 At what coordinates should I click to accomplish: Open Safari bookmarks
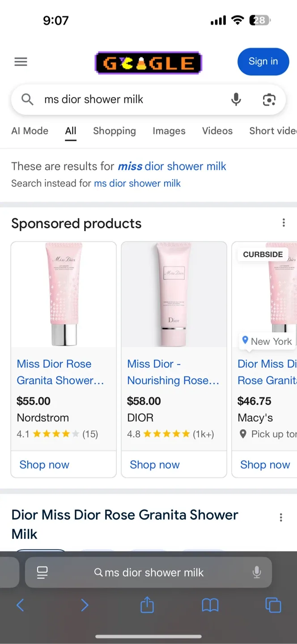point(210,605)
